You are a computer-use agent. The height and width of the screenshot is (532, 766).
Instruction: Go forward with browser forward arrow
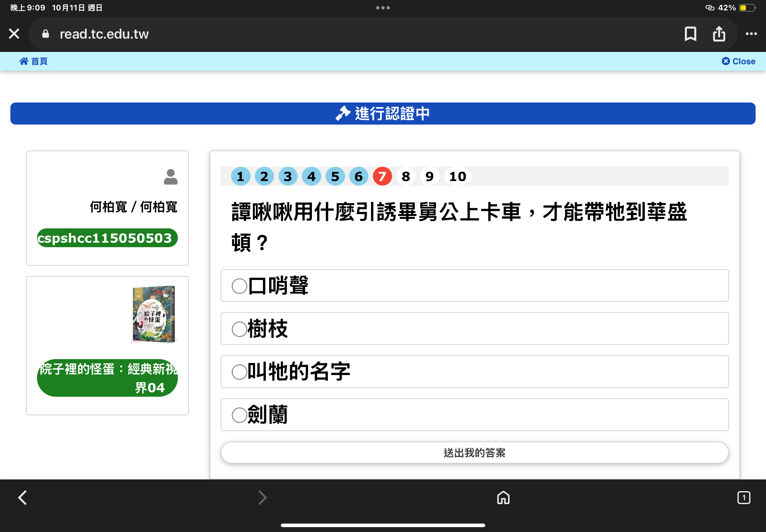[x=263, y=498]
